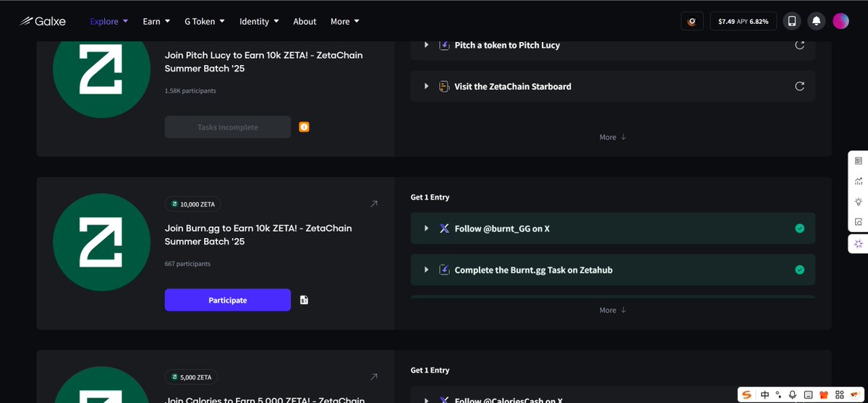The image size is (868, 403).
Task: Click the chart icon in right sidebar
Action: click(x=859, y=181)
